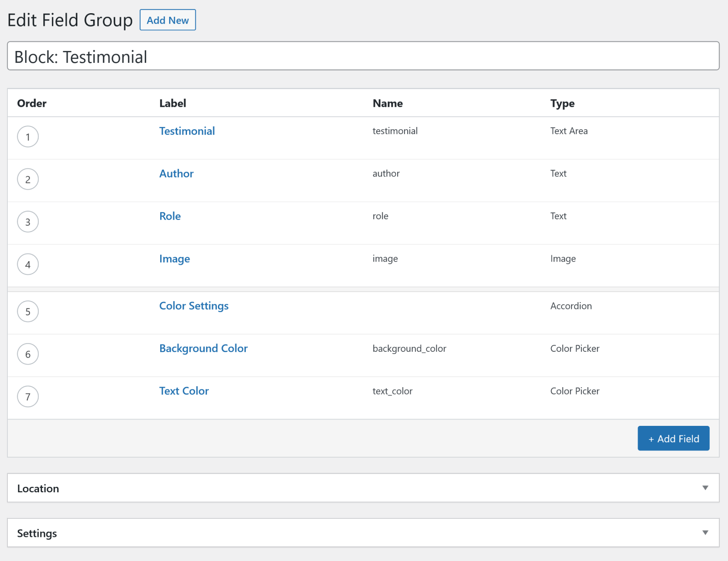Select order number 7 for Text Color

(28, 396)
